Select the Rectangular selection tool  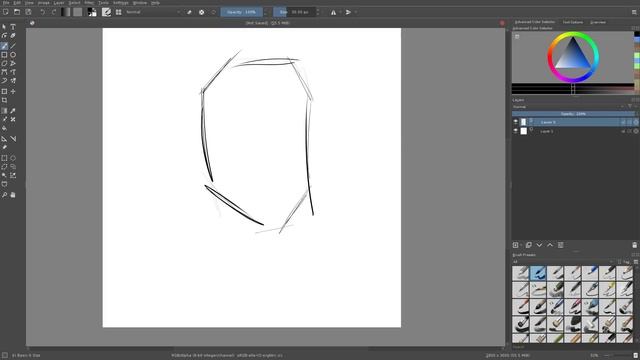(x=4, y=158)
